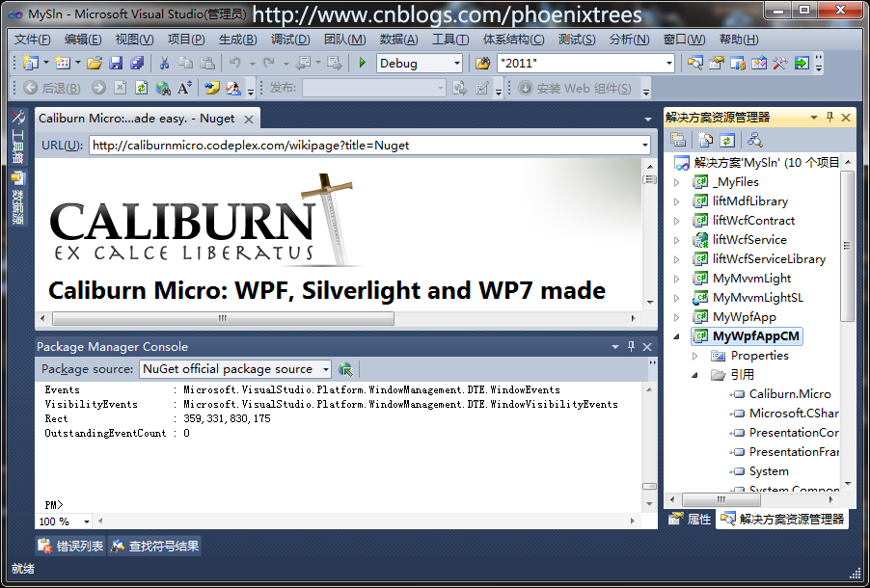Screen dimensions: 870x588
Task: Open the Package source dropdown
Action: tap(326, 369)
